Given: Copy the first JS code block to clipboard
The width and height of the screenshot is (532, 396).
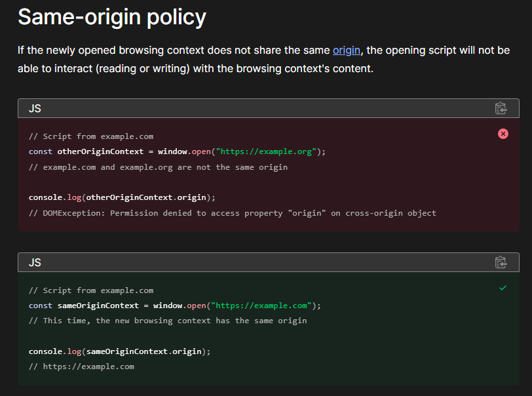Looking at the screenshot, I should coord(501,108).
